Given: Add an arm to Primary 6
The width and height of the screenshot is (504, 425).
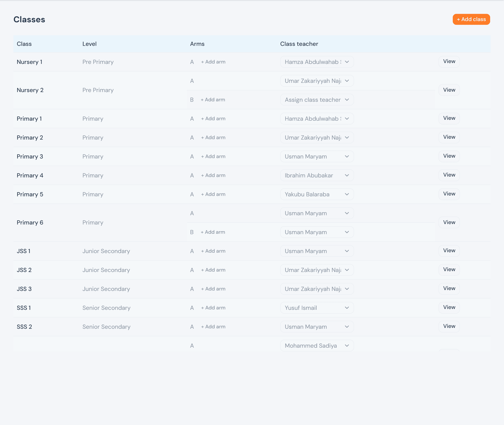Looking at the screenshot, I should point(213,232).
